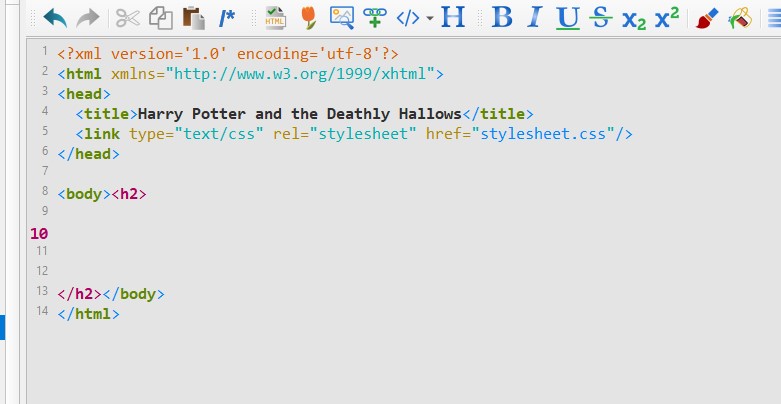Click the title text Harry Potter and the Deathly Hallows
This screenshot has height=404, width=781.
point(299,114)
